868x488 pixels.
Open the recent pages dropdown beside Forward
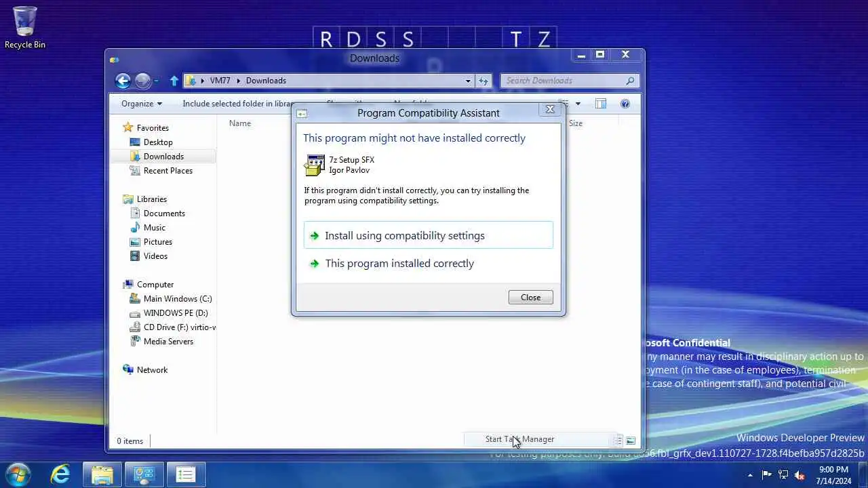(156, 81)
